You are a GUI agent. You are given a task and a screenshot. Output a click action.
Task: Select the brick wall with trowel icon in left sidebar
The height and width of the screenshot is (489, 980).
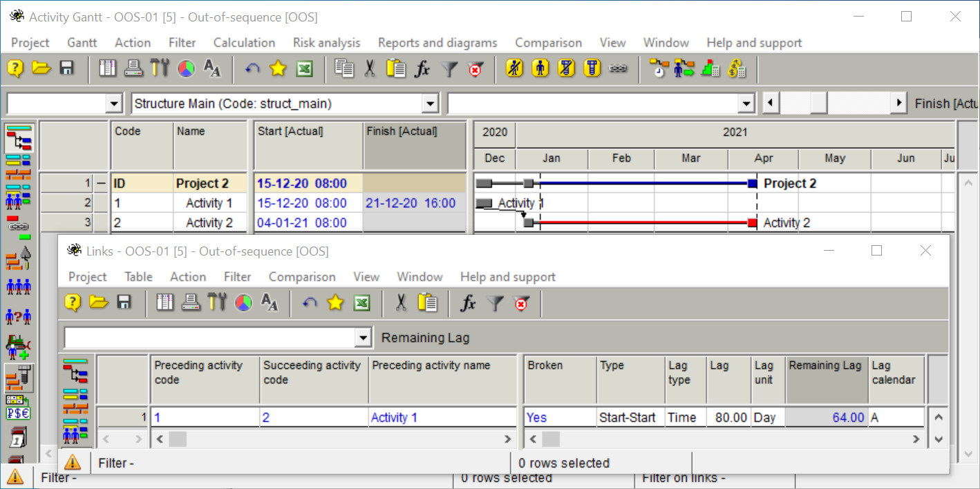click(x=18, y=258)
